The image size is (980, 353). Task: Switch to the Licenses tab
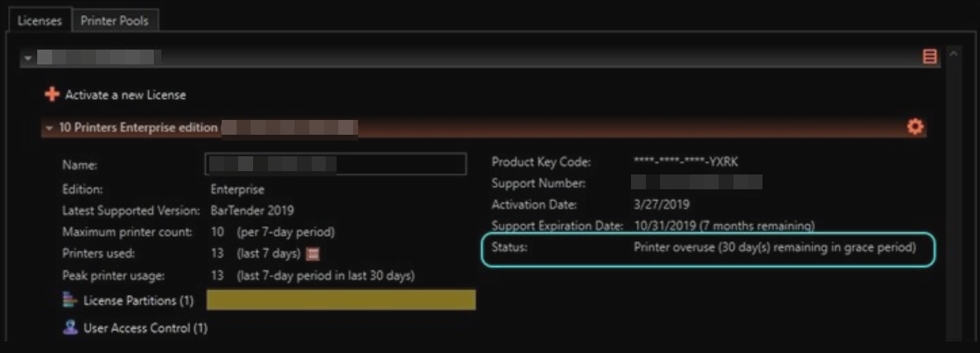[40, 21]
